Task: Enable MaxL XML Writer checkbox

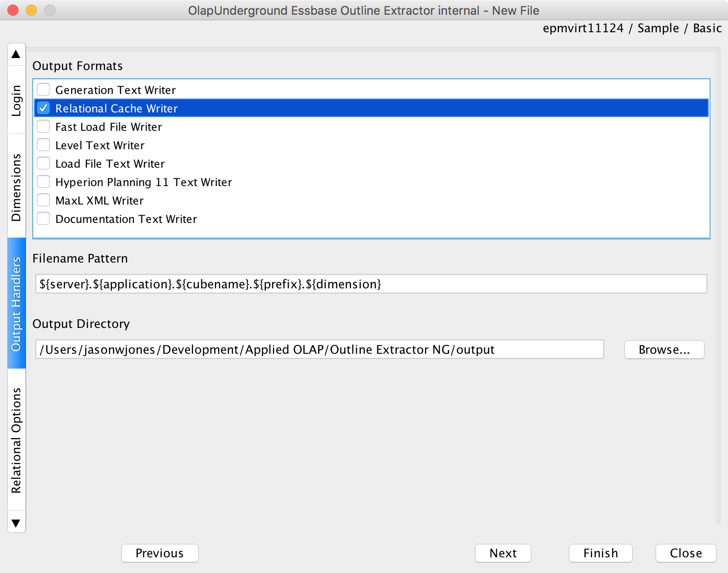Action: click(43, 200)
